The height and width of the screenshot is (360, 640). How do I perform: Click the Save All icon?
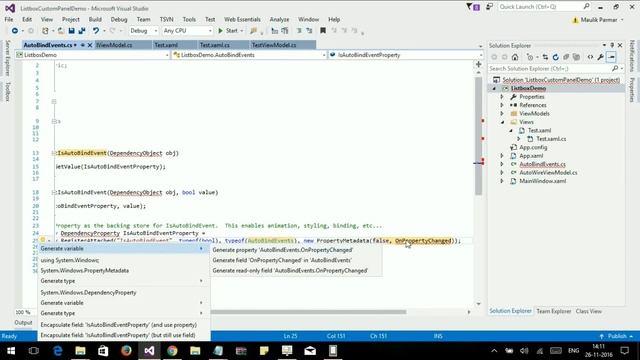(x=82, y=31)
